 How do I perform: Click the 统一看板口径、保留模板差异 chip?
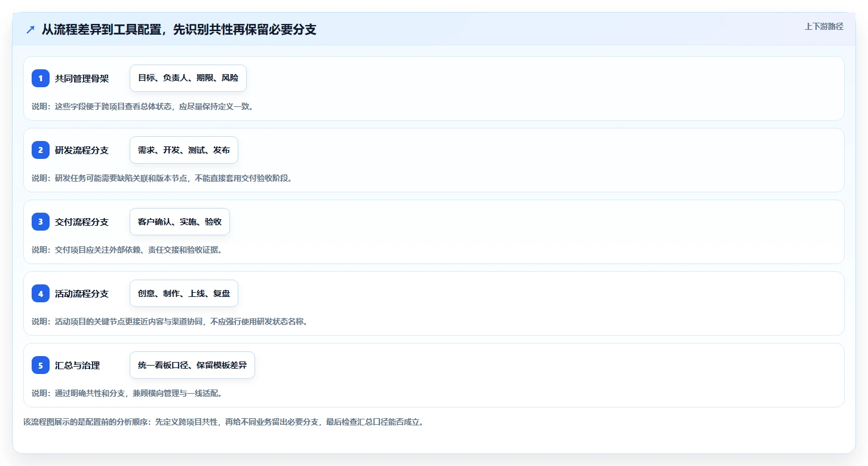[x=192, y=365]
